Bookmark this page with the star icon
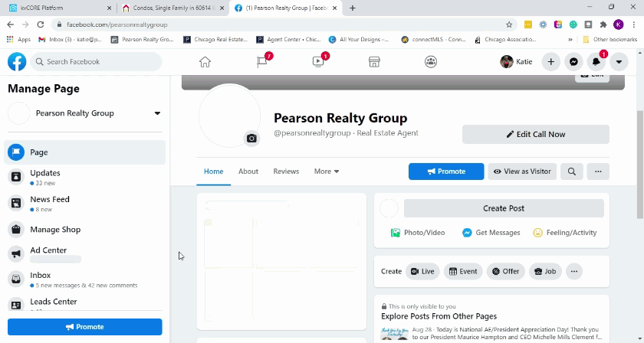Image resolution: width=644 pixels, height=343 pixels. tap(509, 24)
